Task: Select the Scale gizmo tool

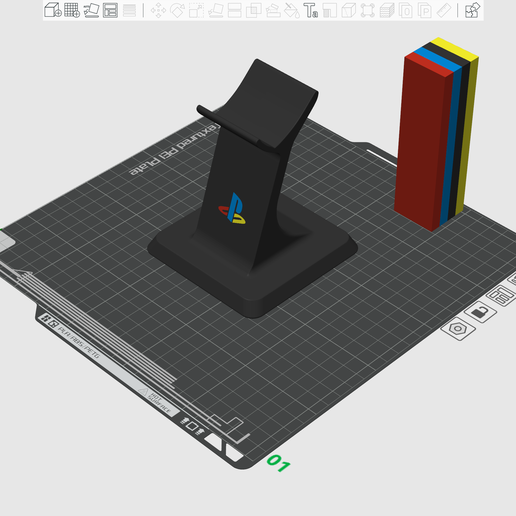Action: pyautogui.click(x=196, y=10)
